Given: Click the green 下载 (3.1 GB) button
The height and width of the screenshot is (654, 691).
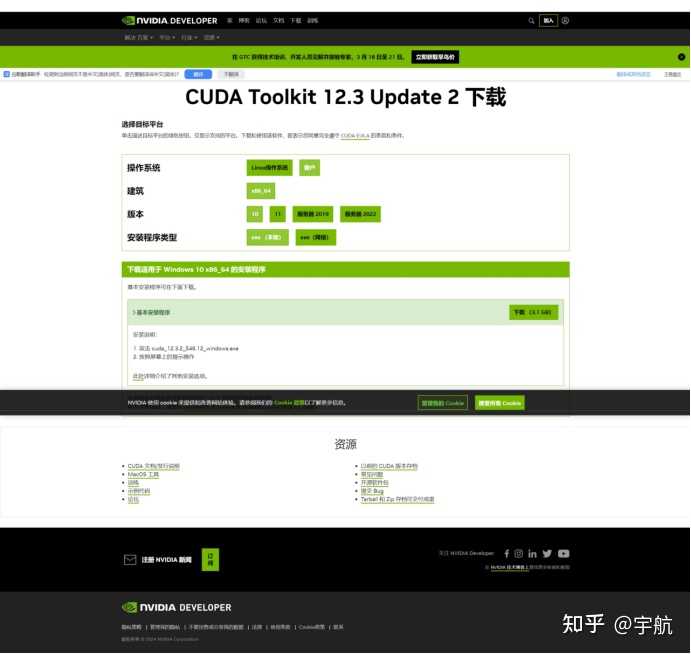Looking at the screenshot, I should pos(533,312).
